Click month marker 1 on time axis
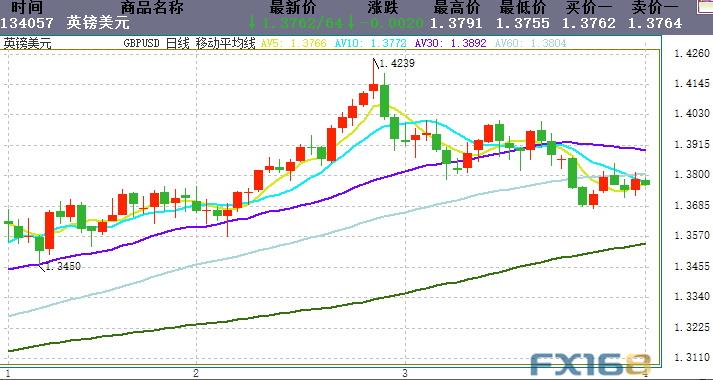This screenshot has height=380, width=713. coord(8,373)
